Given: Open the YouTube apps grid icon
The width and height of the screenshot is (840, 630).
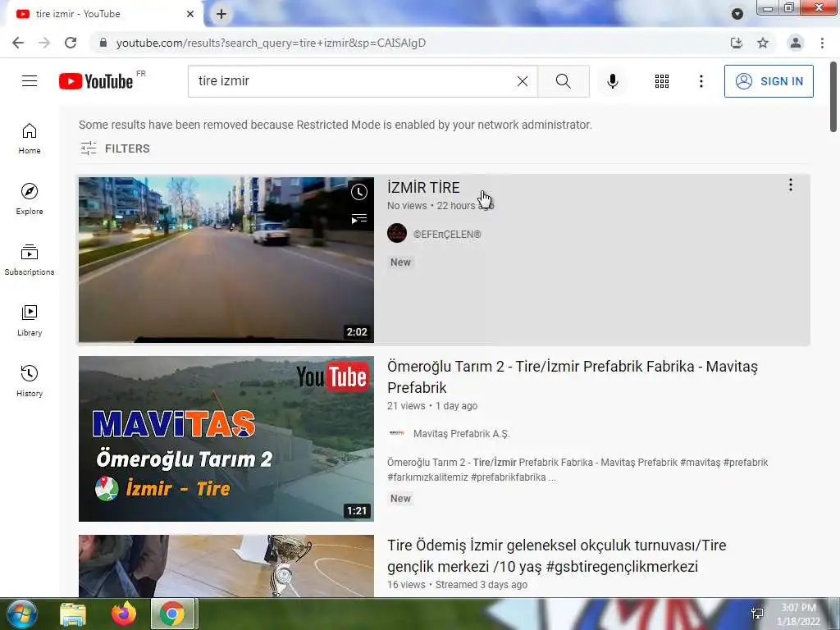Looking at the screenshot, I should click(x=662, y=81).
